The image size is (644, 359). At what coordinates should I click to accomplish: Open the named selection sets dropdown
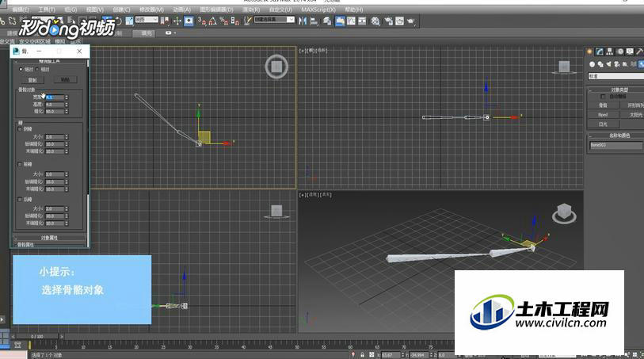[274, 20]
